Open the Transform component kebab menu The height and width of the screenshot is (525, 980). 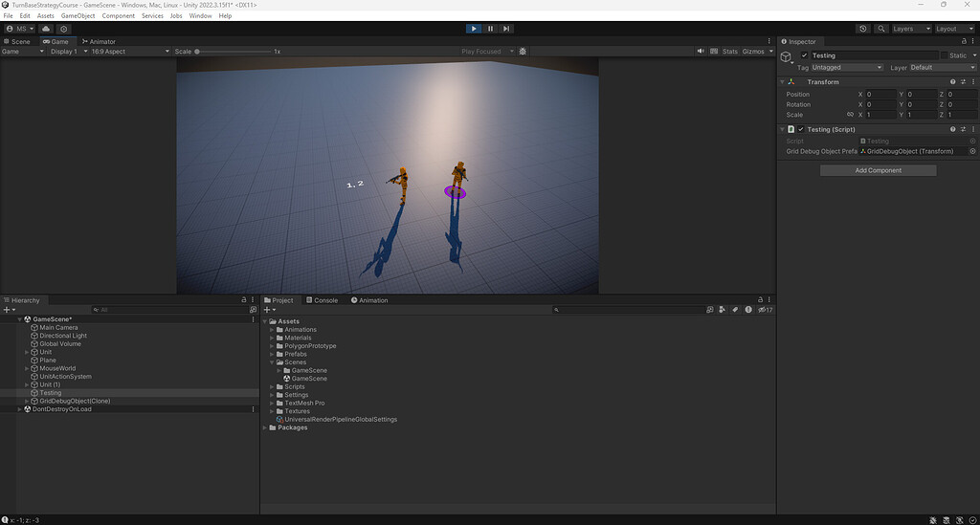(973, 82)
